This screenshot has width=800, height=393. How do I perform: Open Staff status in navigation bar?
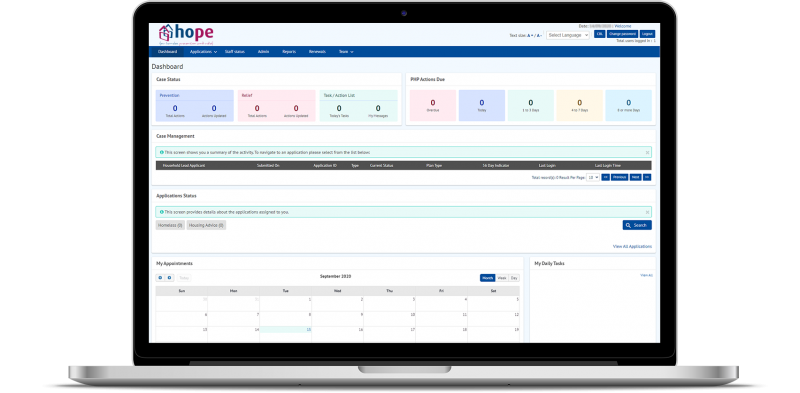[x=235, y=52]
